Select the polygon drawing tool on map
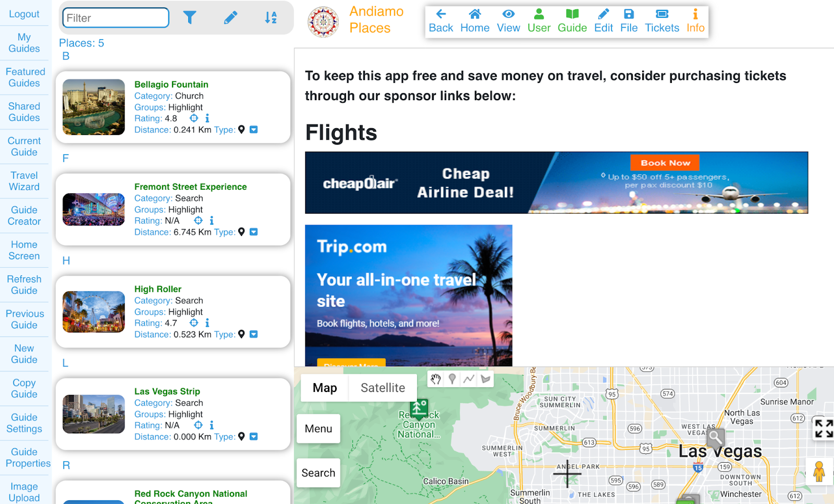 click(x=486, y=379)
